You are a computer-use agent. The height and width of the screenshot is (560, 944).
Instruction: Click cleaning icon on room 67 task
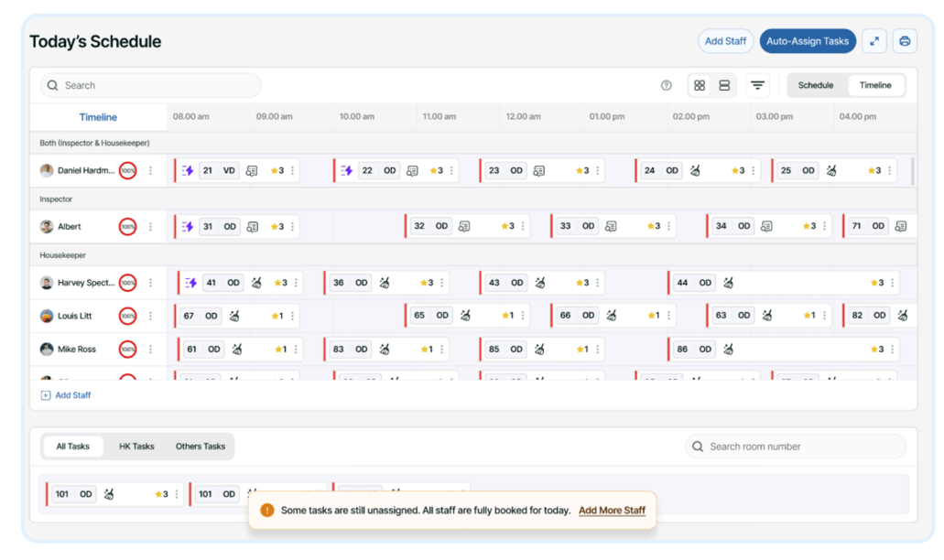(234, 316)
